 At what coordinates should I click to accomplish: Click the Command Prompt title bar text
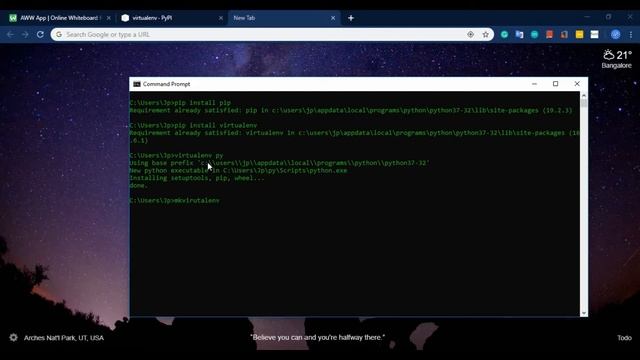coord(167,84)
